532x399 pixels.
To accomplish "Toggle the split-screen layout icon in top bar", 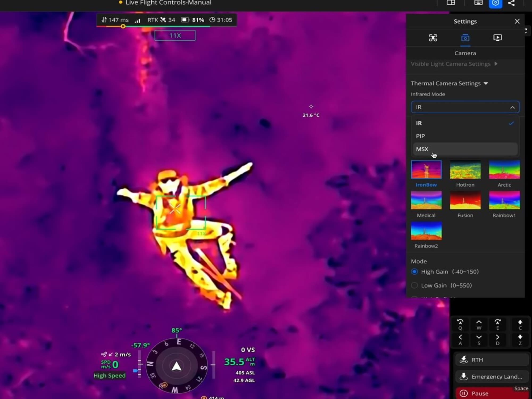I will [x=451, y=3].
